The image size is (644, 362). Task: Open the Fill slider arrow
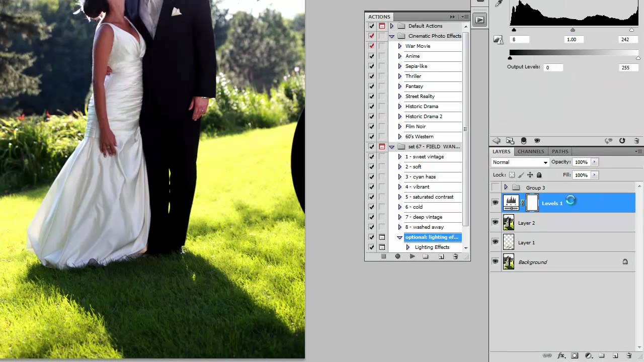click(594, 175)
